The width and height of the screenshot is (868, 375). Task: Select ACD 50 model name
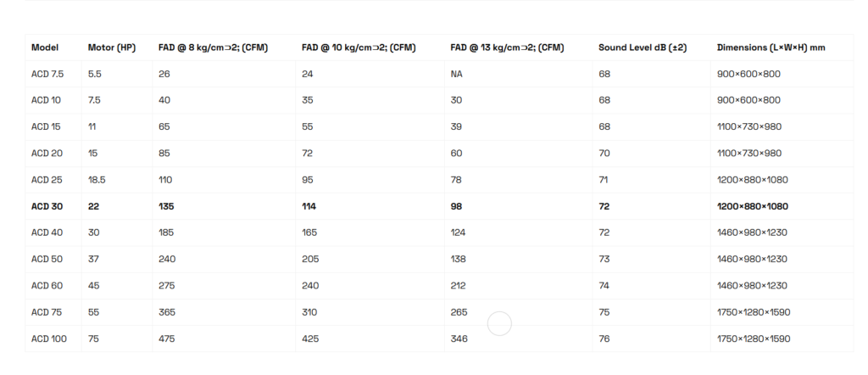click(x=47, y=259)
